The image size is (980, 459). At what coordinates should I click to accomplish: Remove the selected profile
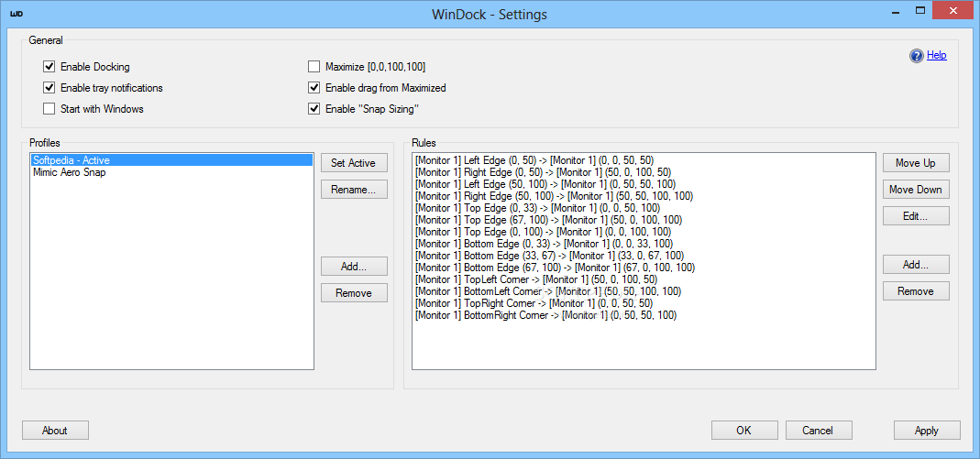[x=354, y=293]
